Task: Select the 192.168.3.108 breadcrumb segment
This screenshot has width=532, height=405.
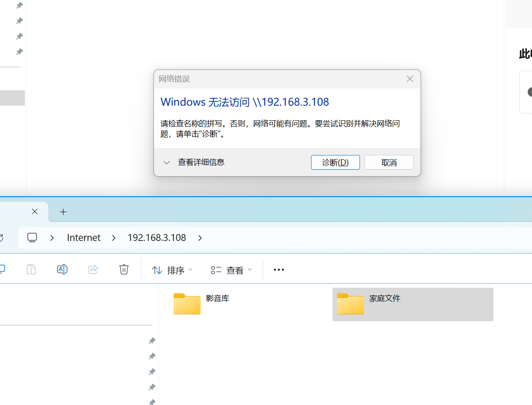Action: (x=157, y=238)
